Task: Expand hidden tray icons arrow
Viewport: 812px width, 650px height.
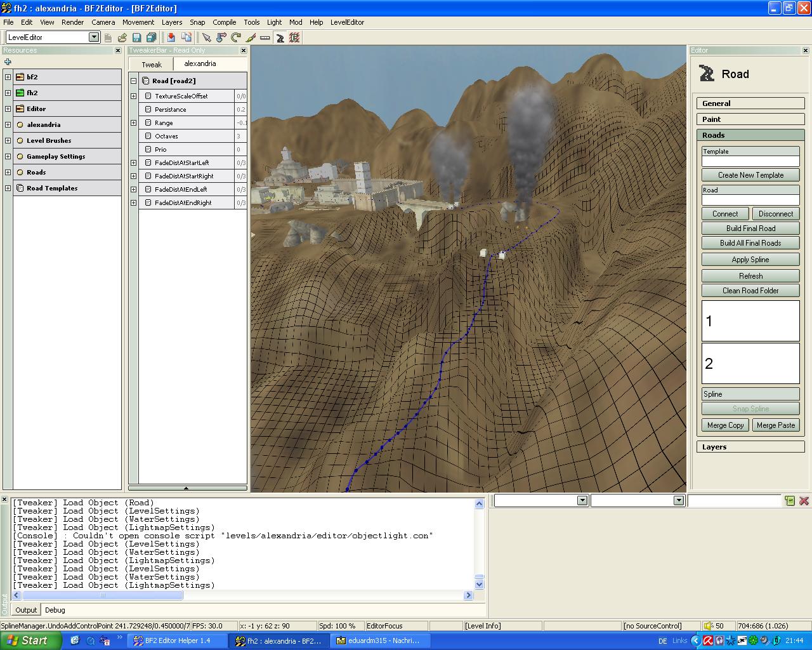Action: click(696, 640)
